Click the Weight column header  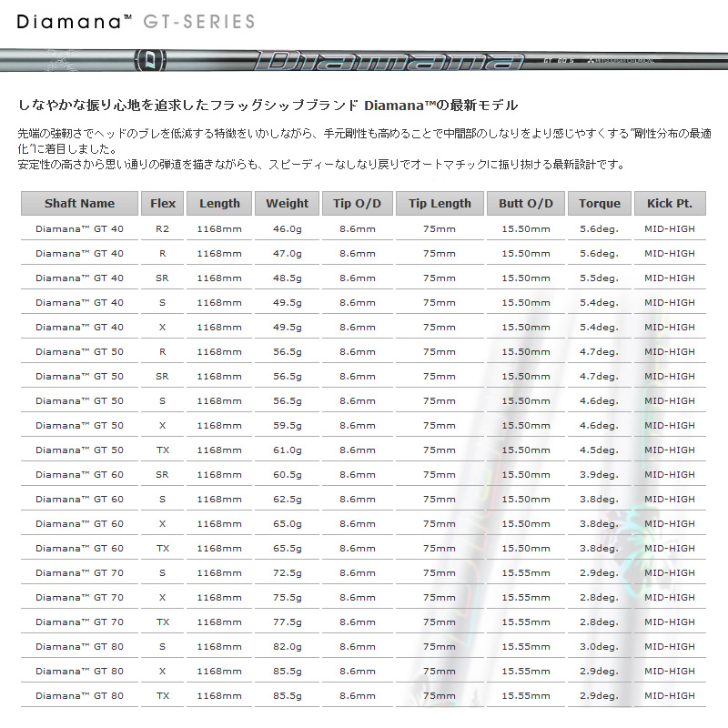point(287,203)
